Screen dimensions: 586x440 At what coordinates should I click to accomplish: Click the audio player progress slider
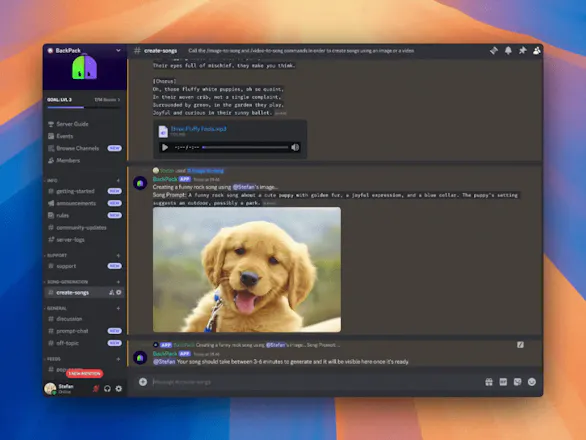(245, 147)
